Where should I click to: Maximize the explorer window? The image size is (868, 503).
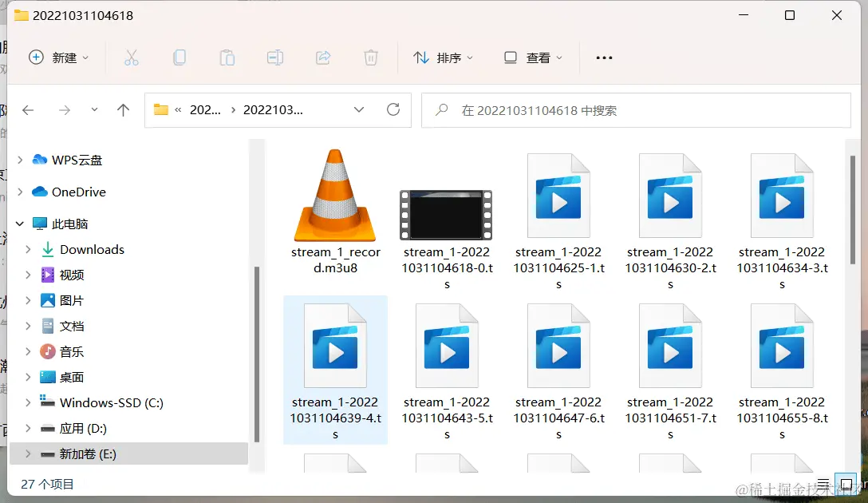[x=790, y=15]
